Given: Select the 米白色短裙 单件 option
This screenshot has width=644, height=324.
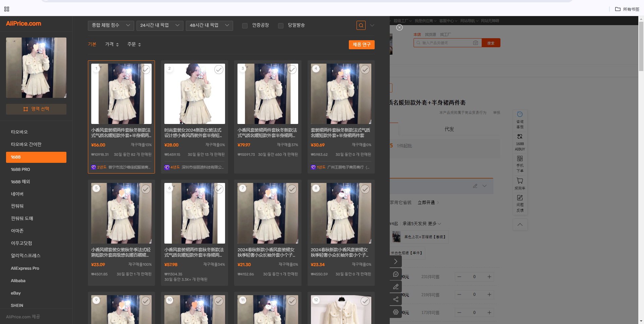Looking at the screenshot, I should click(407, 253).
